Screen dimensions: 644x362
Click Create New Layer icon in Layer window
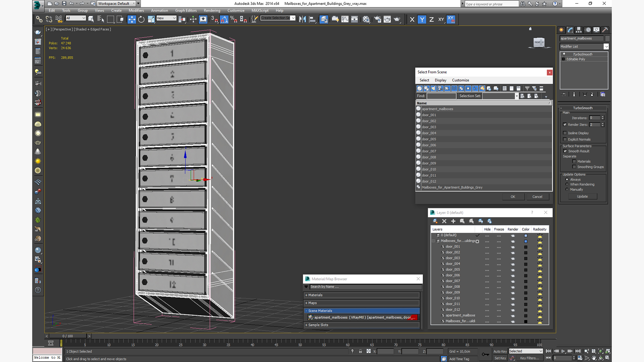[x=435, y=221]
